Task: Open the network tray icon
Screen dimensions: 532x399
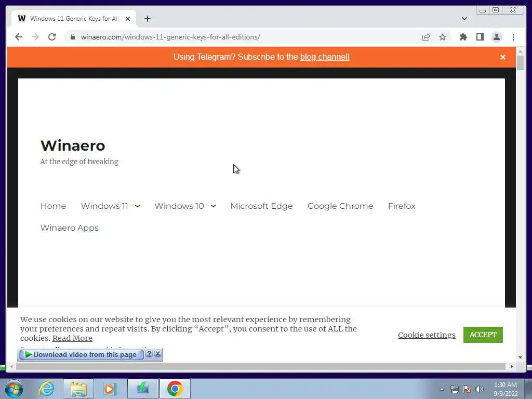Action: pyautogui.click(x=454, y=389)
